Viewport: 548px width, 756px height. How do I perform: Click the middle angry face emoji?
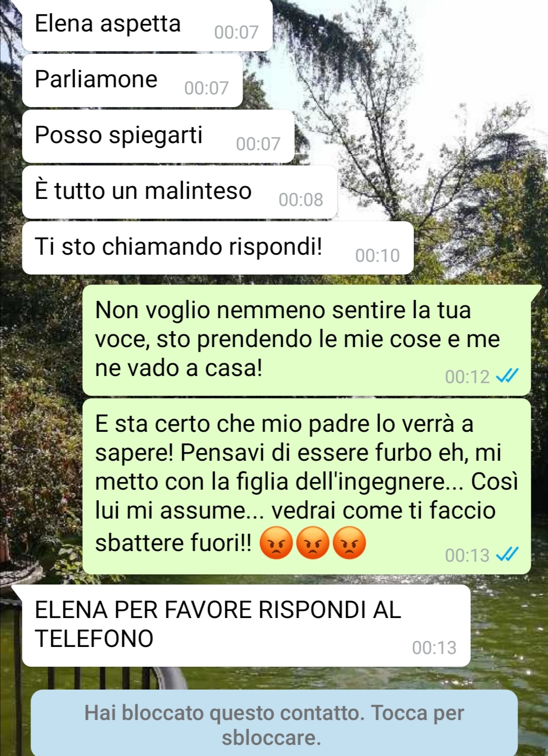coord(313,543)
